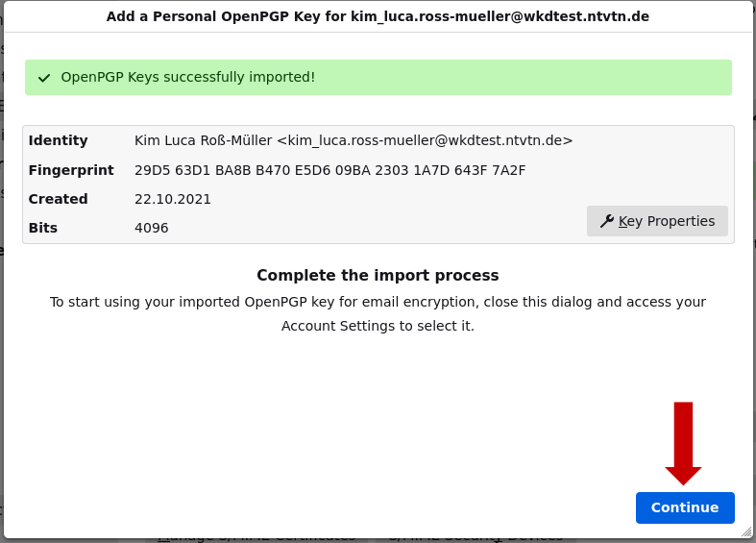Click the wrench icon beside Key Properties

point(606,221)
